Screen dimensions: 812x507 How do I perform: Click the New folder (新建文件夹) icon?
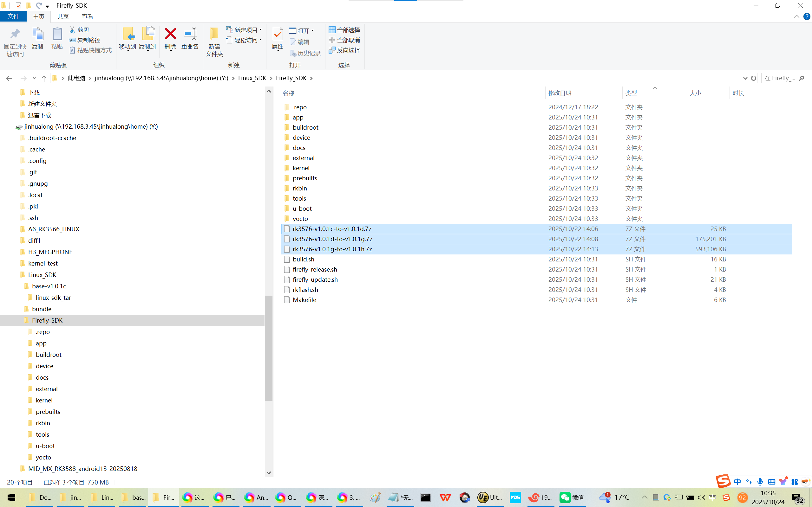[x=214, y=34]
